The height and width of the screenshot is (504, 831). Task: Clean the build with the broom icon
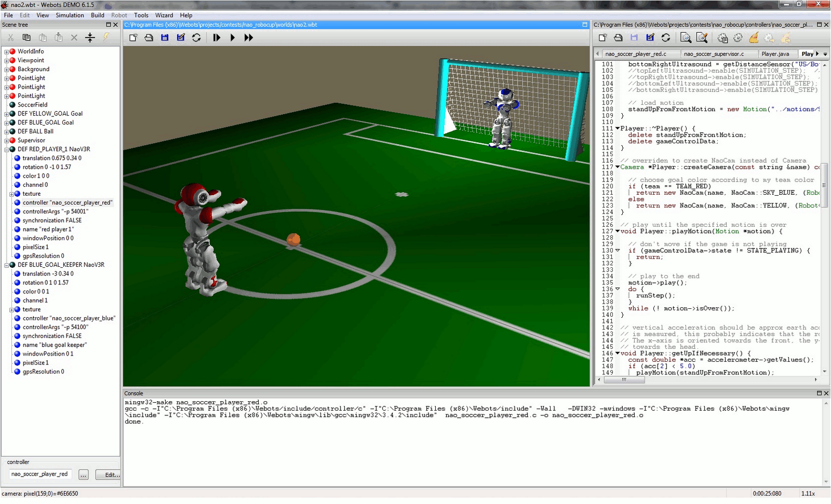tap(754, 37)
